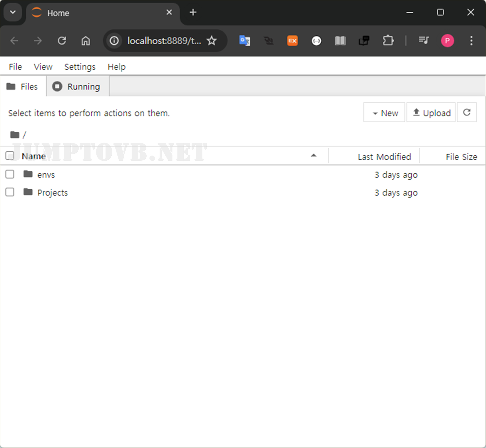Viewport: 486px width, 448px height.
Task: Open the Projects folder link
Action: [x=52, y=192]
